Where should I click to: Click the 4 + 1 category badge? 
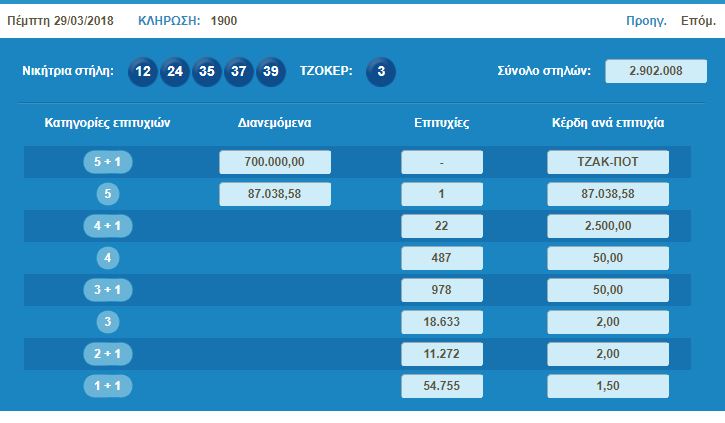(108, 226)
